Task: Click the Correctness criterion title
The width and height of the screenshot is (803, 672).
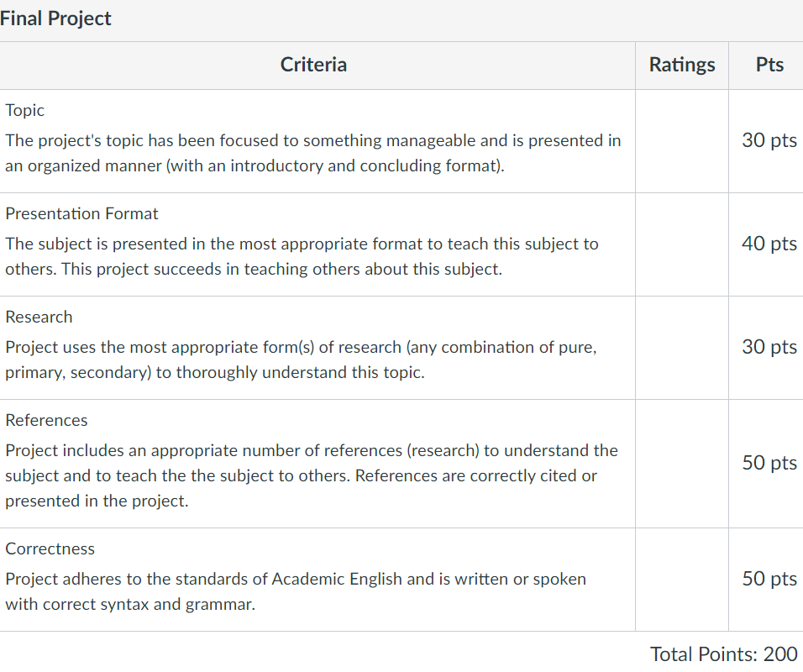Action: [50, 549]
